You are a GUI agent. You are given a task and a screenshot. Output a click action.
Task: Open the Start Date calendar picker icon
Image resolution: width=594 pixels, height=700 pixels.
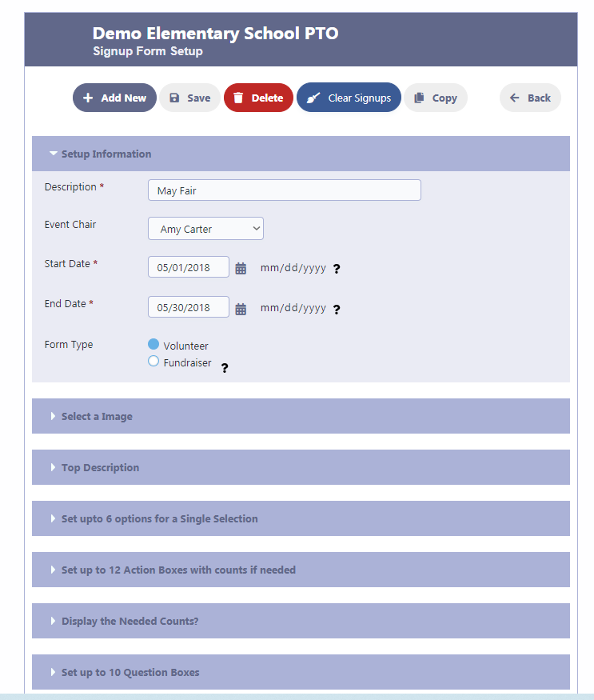[x=241, y=268]
